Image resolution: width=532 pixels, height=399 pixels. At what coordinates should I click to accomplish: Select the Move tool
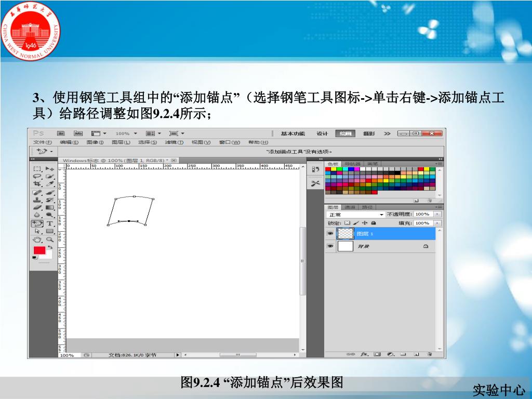pos(50,169)
